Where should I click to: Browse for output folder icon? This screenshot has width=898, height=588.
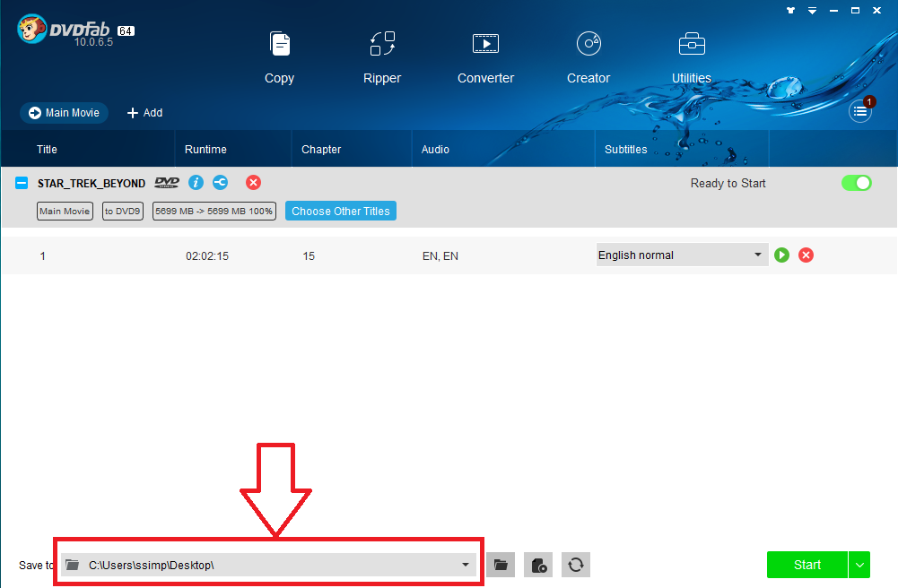tap(501, 565)
